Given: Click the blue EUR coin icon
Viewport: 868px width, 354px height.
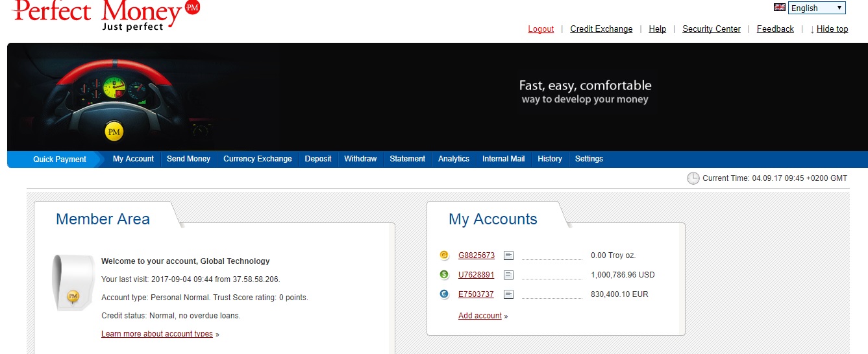Looking at the screenshot, I should [444, 294].
